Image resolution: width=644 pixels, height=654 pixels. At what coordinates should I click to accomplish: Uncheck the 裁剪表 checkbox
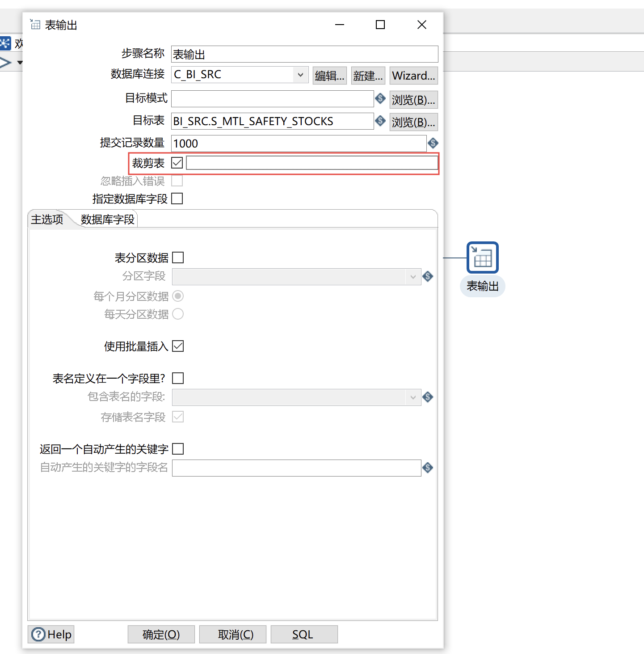(x=177, y=163)
